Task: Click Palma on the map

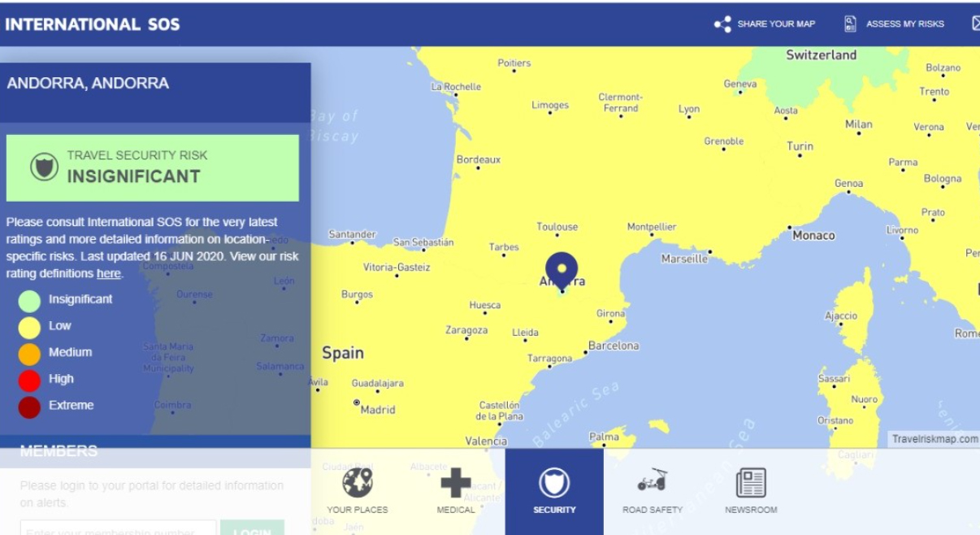Action: 604,437
